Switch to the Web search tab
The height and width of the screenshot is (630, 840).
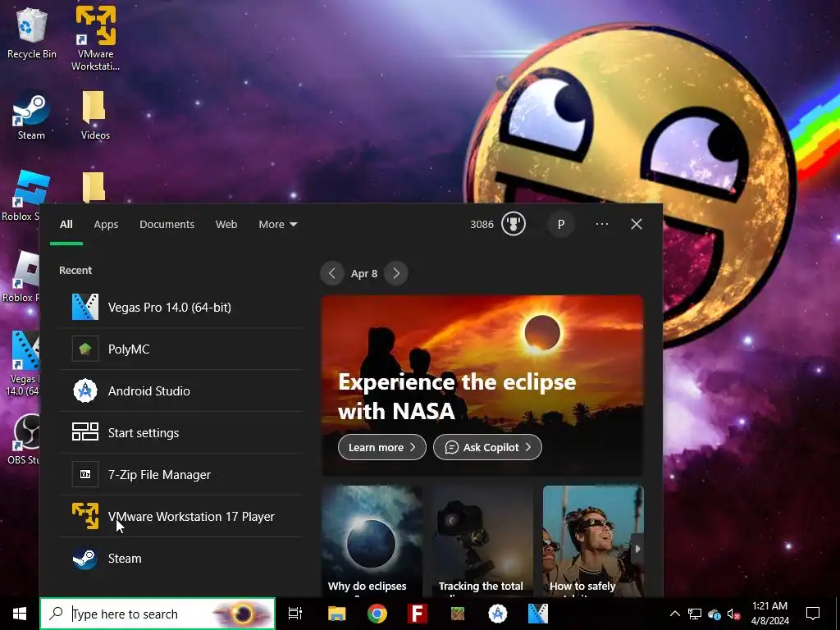click(x=226, y=225)
